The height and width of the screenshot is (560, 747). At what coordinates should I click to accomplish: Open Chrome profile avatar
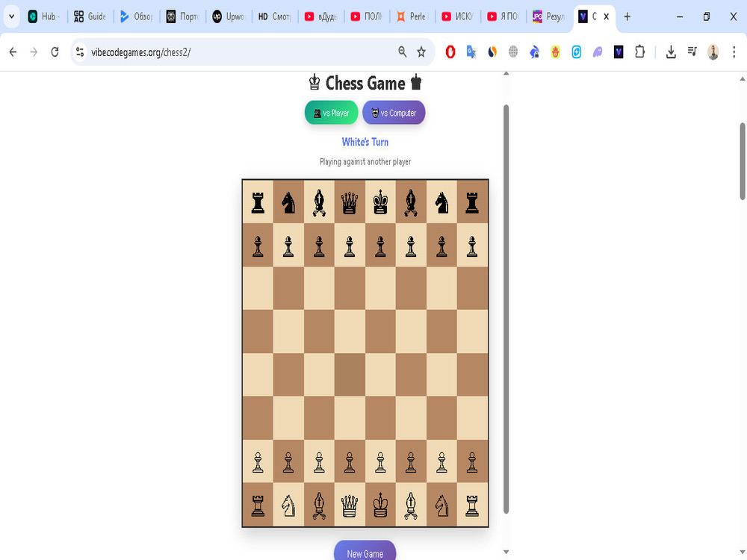(x=713, y=52)
